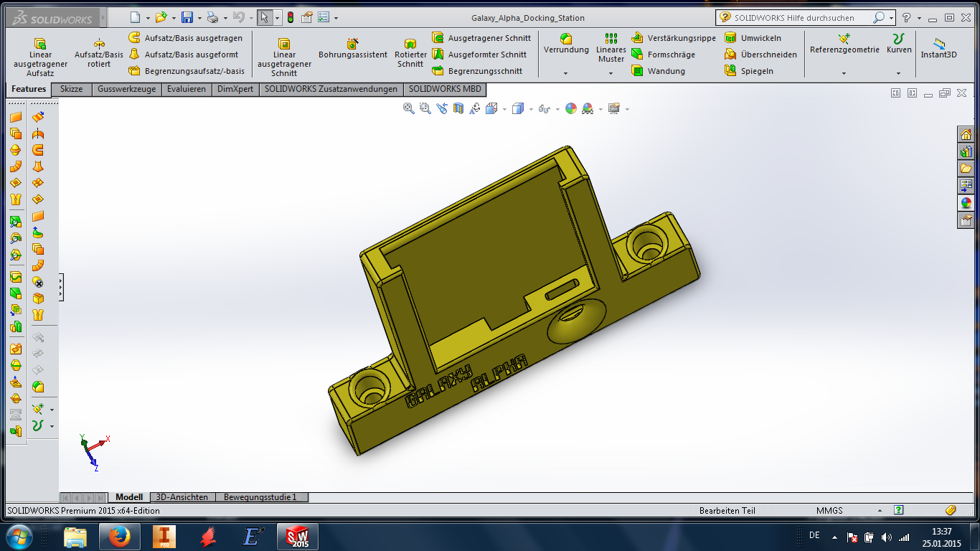Open the options list icon
Viewport: 980px width, 551px height.
click(x=324, y=17)
